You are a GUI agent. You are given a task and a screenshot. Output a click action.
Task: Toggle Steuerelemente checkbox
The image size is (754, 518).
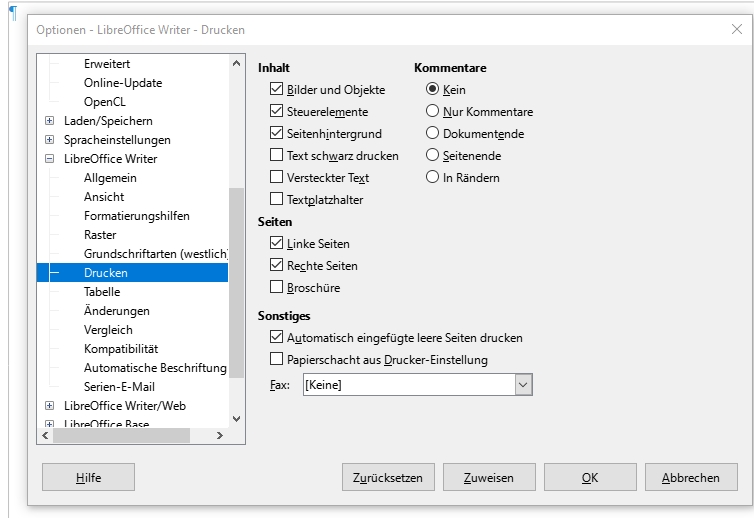click(x=276, y=111)
